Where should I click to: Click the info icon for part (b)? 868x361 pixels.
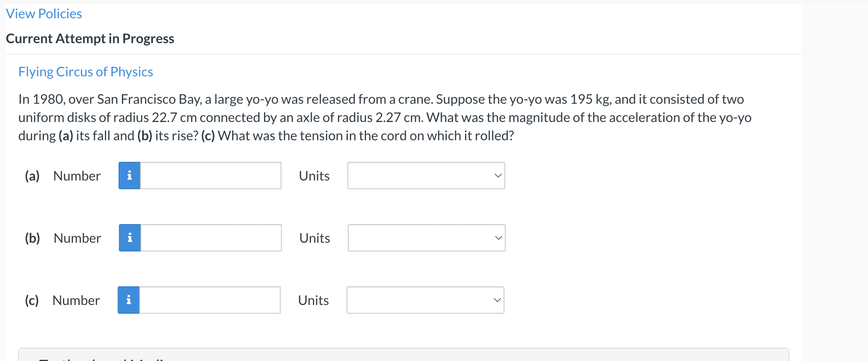130,238
